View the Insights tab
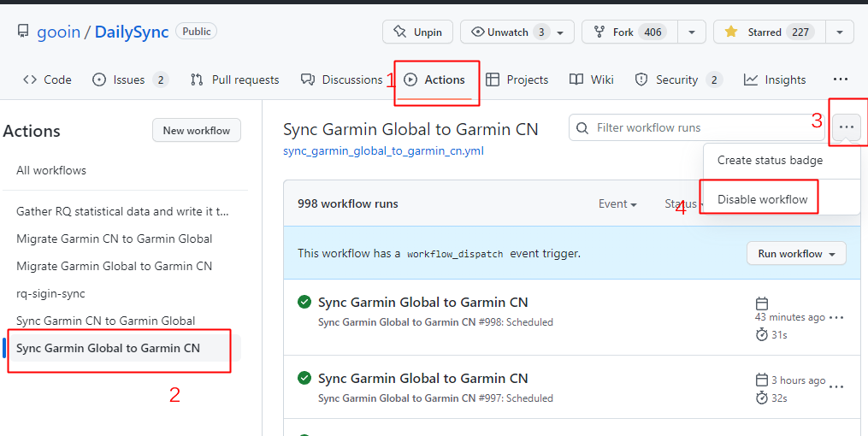This screenshot has width=868, height=436. pos(775,80)
